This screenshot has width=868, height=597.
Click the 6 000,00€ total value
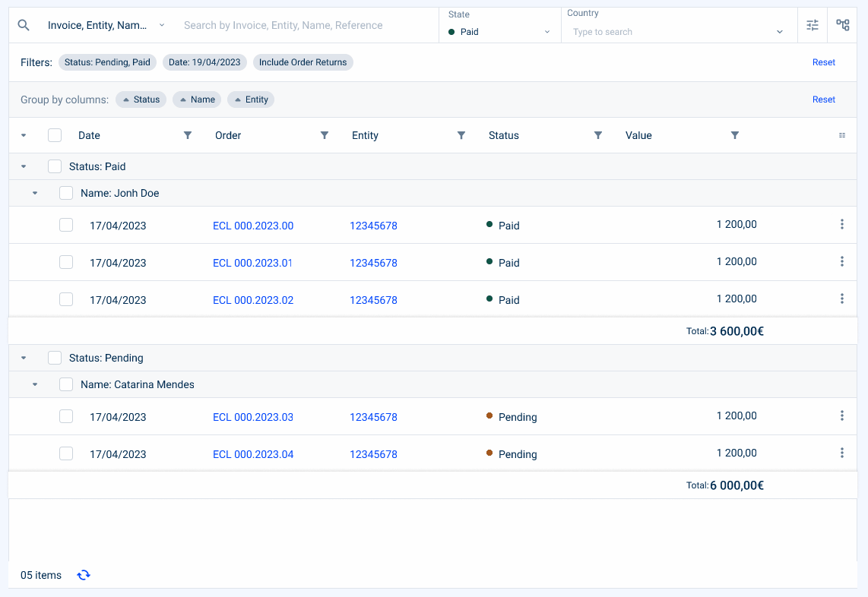click(x=737, y=486)
